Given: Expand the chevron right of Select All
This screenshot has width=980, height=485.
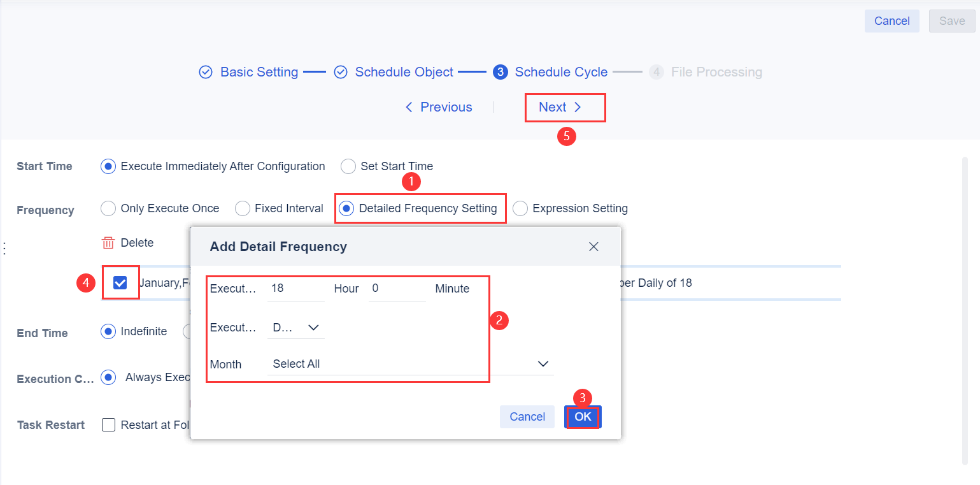Looking at the screenshot, I should 543,363.
